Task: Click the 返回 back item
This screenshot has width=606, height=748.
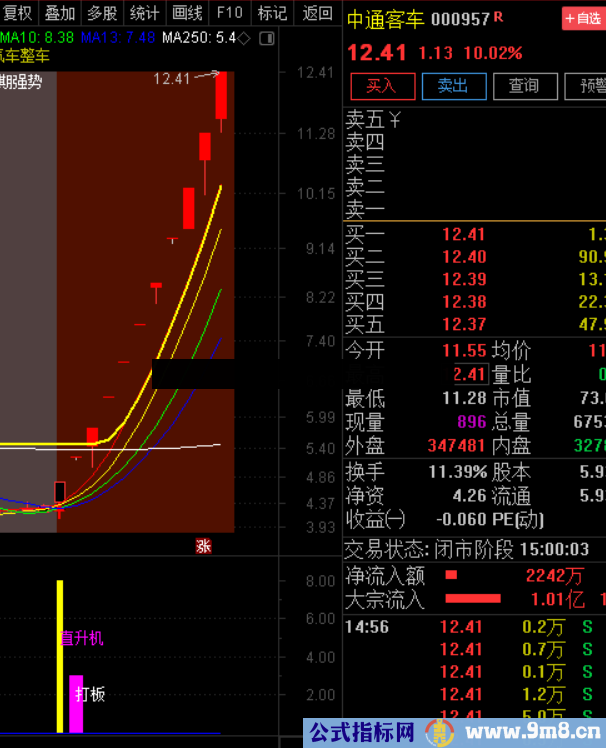Action: click(x=317, y=13)
